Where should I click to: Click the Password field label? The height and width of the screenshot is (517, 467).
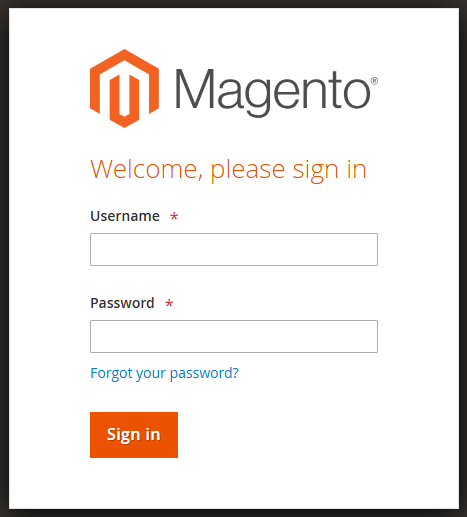122,303
